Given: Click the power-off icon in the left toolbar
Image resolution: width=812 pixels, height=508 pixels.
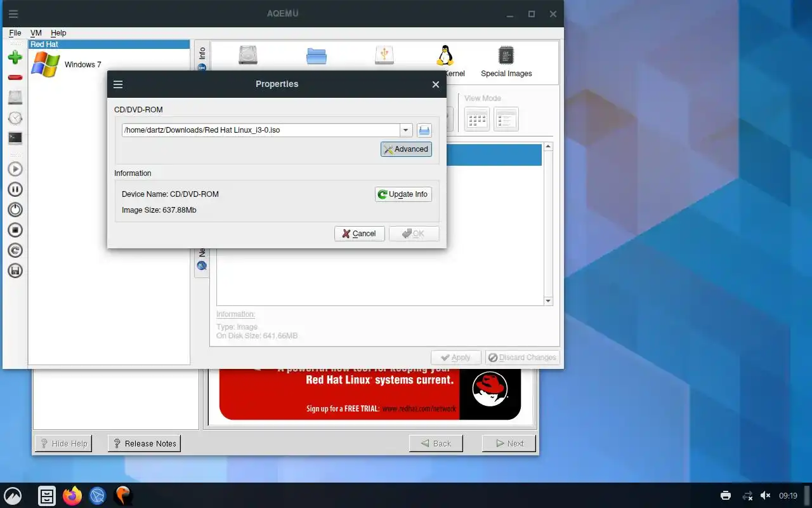Looking at the screenshot, I should (x=15, y=210).
